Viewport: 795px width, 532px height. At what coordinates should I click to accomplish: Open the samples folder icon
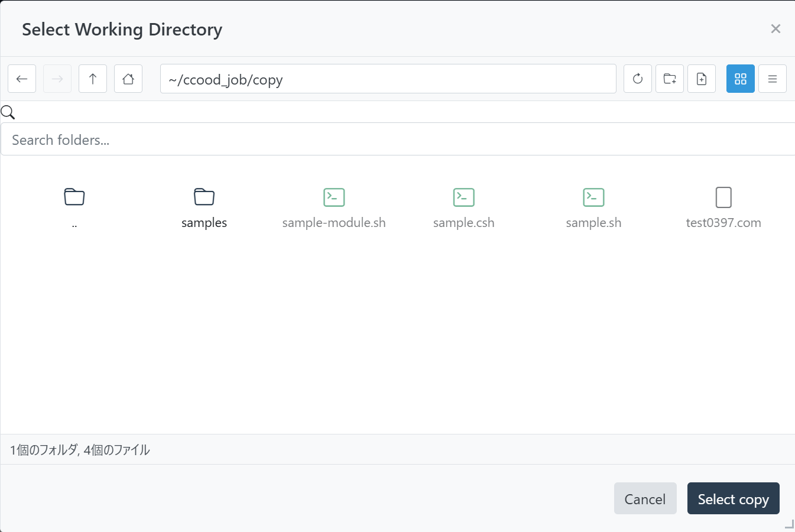click(x=205, y=197)
